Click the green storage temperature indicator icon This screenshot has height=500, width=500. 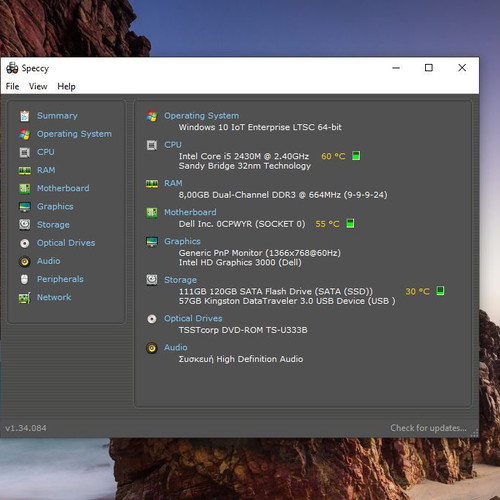point(440,291)
